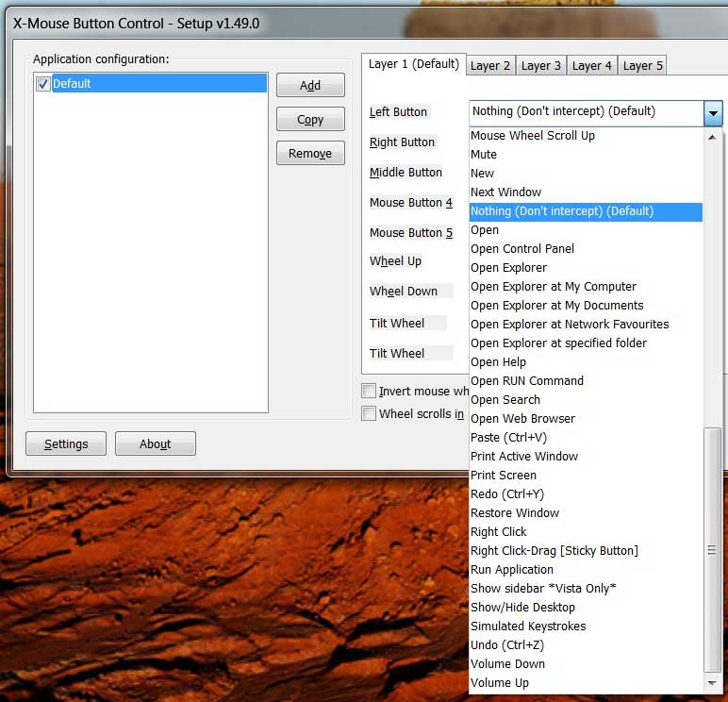This screenshot has height=702, width=728.
Task: Tick the Wheel scrolls in checkbox
Action: coord(369,413)
